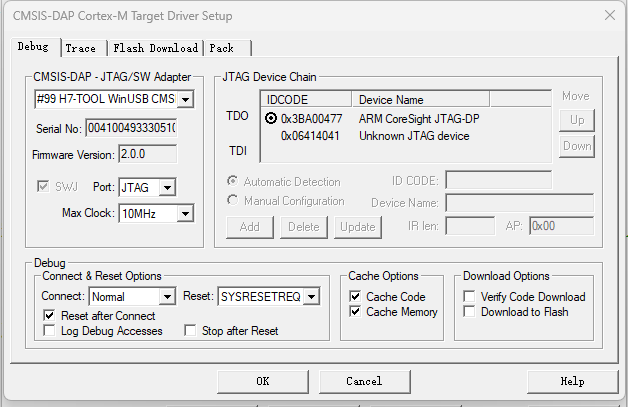Close the Target Driver Setup dialog
This screenshot has height=407, width=628.
point(610,16)
